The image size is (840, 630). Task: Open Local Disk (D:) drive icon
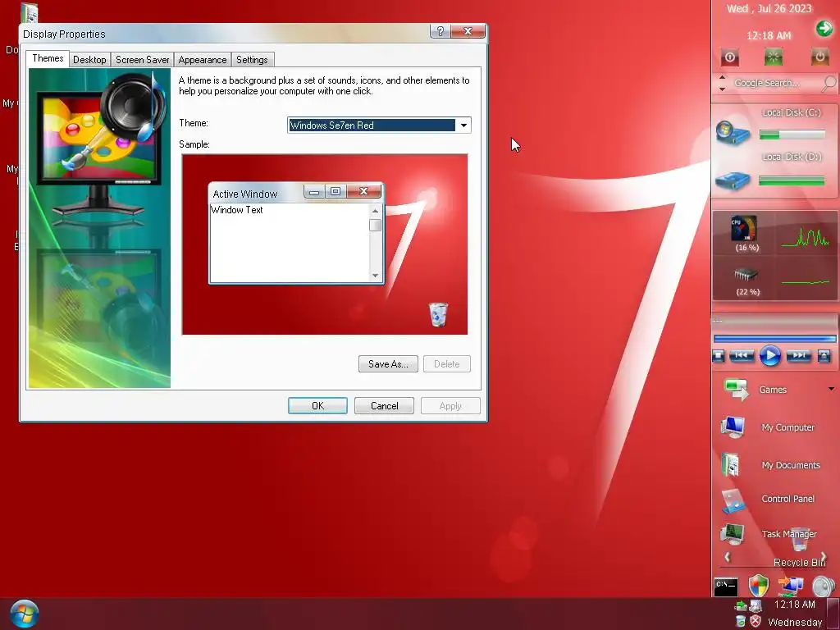pyautogui.click(x=733, y=180)
